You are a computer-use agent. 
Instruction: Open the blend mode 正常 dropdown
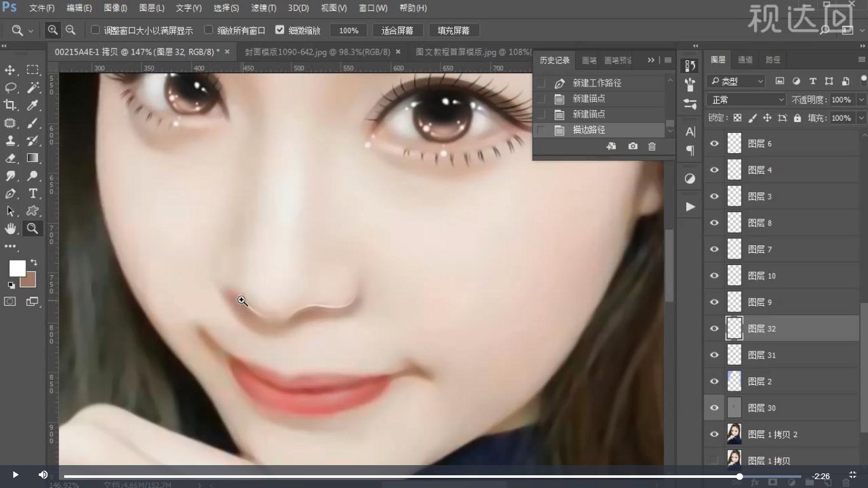click(747, 100)
